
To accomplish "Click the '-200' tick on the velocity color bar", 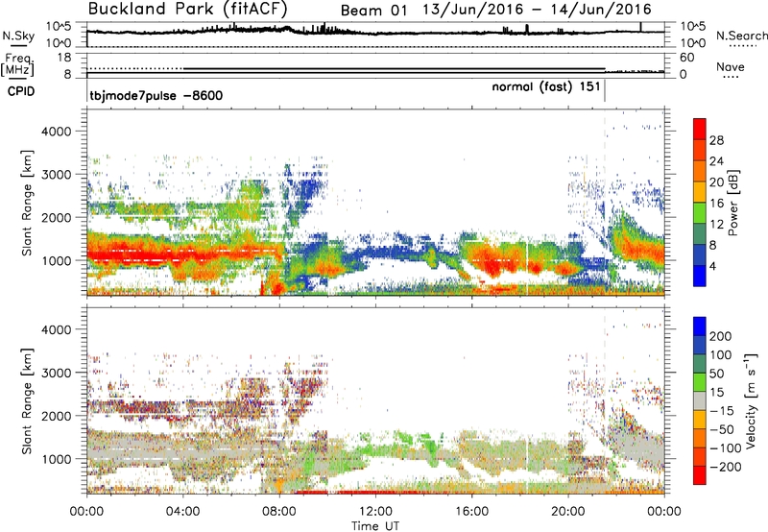I will [x=725, y=467].
